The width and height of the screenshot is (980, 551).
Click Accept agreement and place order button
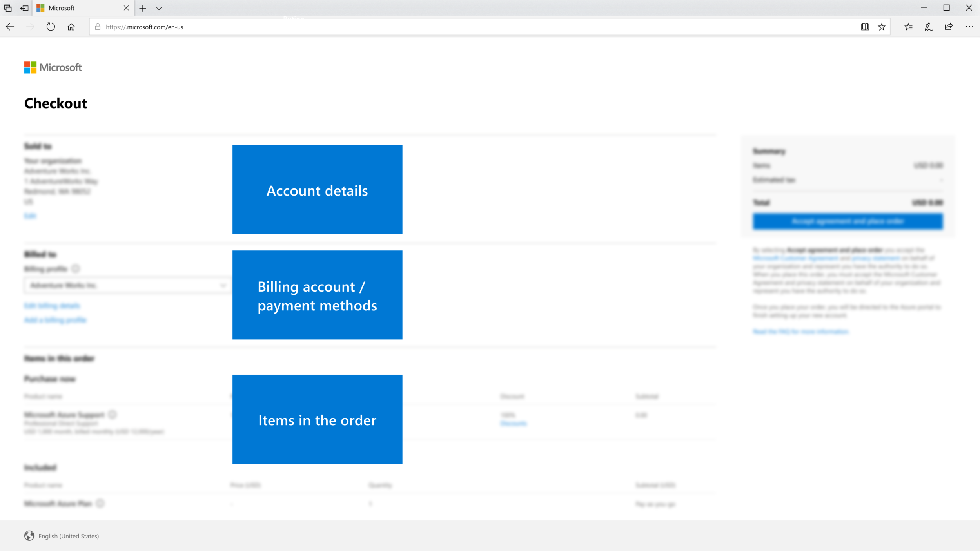click(848, 221)
